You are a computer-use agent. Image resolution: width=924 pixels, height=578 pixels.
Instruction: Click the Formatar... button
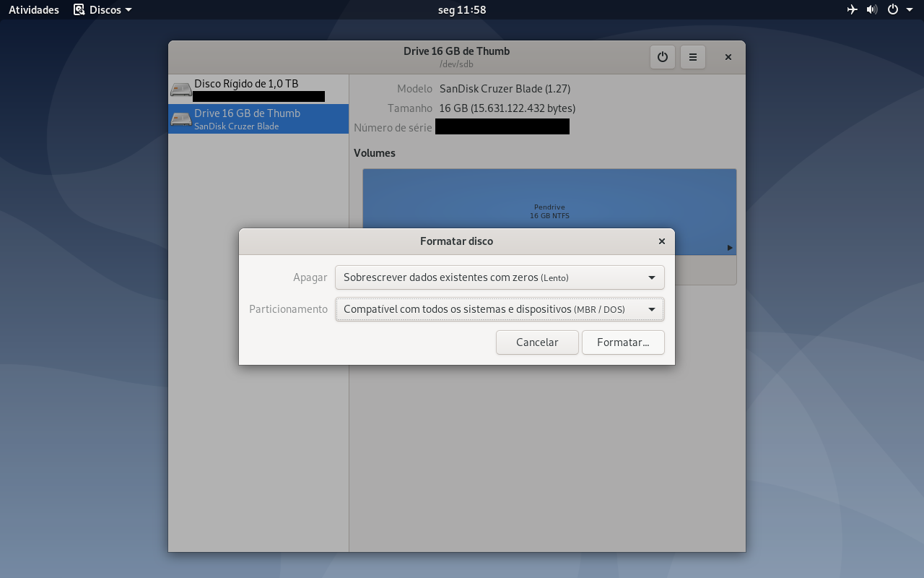pos(623,342)
